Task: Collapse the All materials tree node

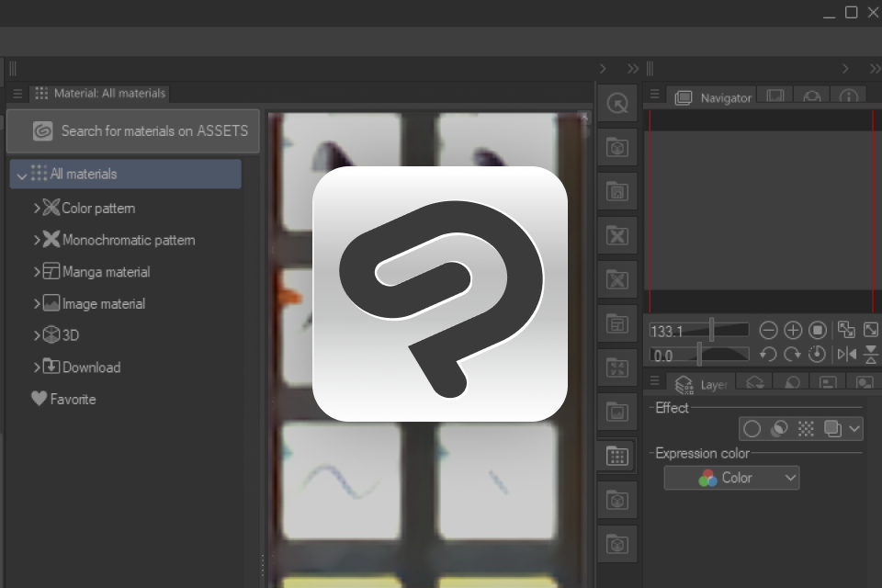Action: (22, 175)
